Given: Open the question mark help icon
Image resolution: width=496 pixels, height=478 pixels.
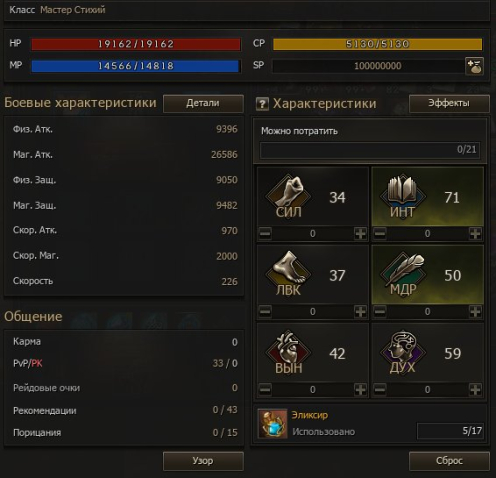Looking at the screenshot, I should [262, 104].
